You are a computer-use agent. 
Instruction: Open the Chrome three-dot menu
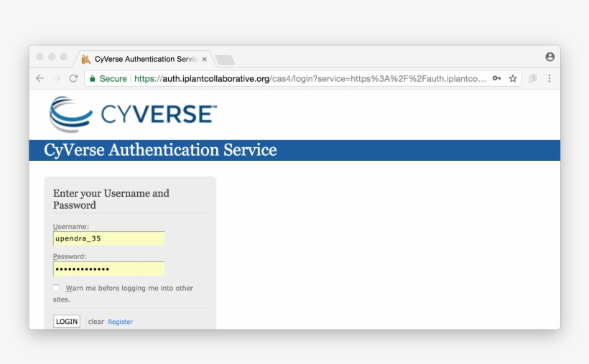tap(549, 78)
